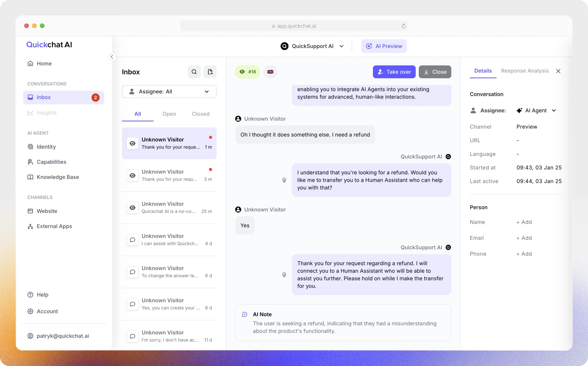
Task: Switch to the Closed conversations tab
Action: pyautogui.click(x=201, y=114)
